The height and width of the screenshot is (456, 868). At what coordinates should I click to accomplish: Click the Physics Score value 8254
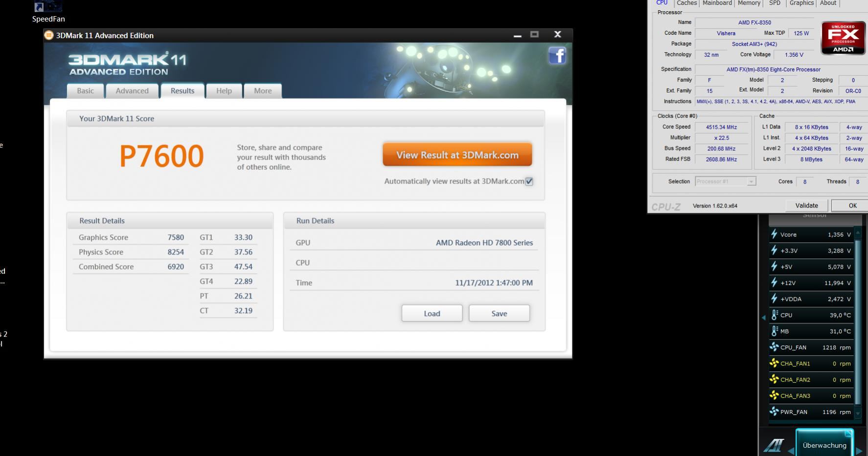click(176, 252)
